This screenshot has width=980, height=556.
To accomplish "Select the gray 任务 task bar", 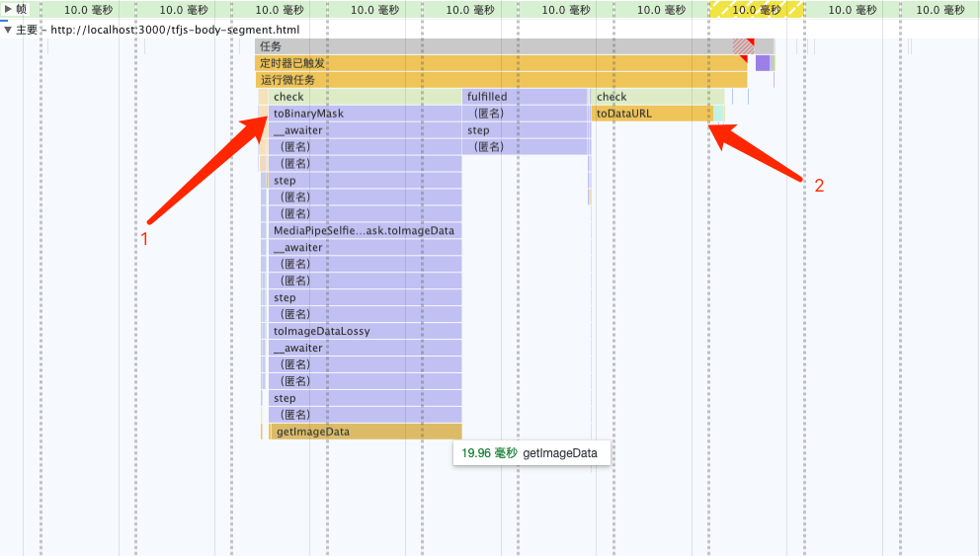I will click(515, 46).
